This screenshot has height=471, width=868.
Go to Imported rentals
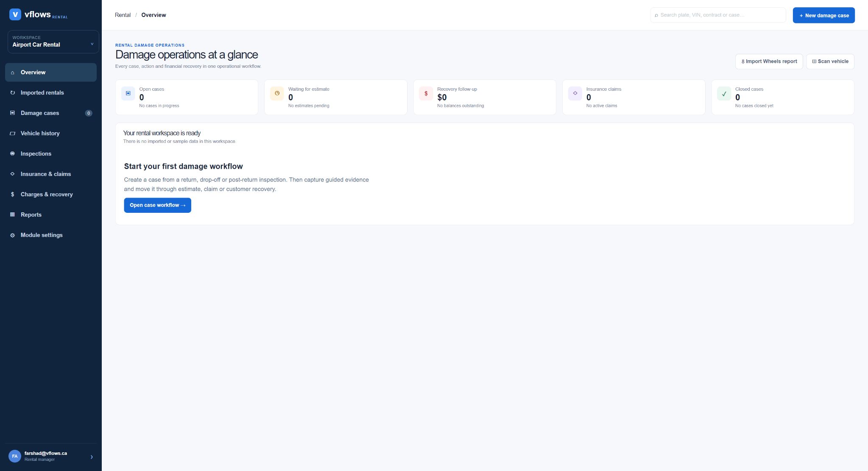pyautogui.click(x=51, y=93)
